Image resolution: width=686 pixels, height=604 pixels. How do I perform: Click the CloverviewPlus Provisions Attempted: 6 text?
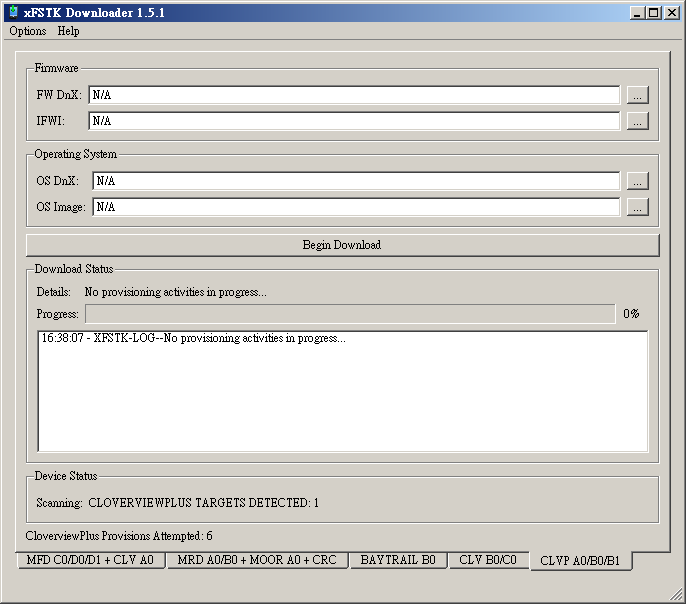(119, 536)
